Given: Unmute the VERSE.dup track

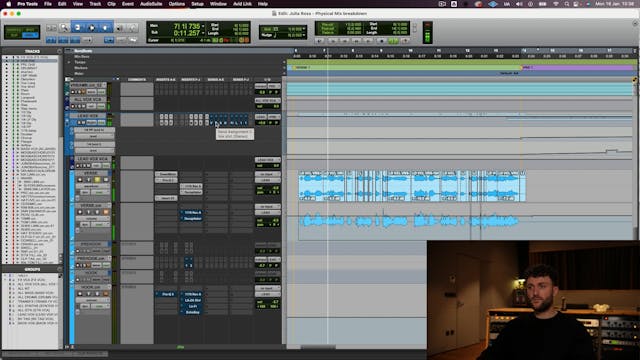Looking at the screenshot, I should point(106,212).
